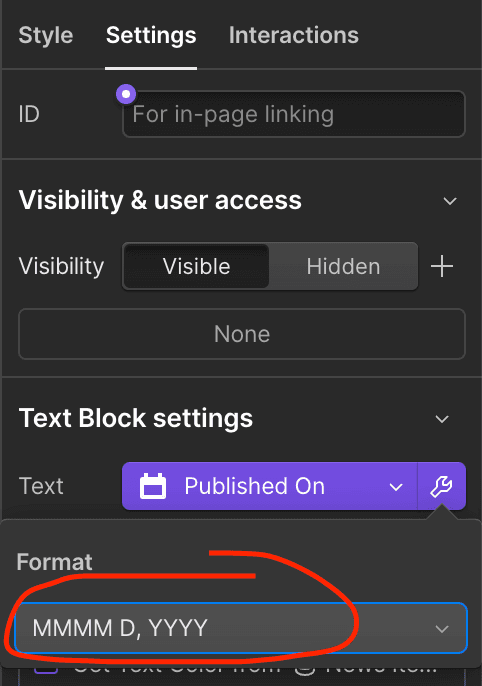Click the Text Block settings heading
The image size is (482, 686).
[x=136, y=418]
